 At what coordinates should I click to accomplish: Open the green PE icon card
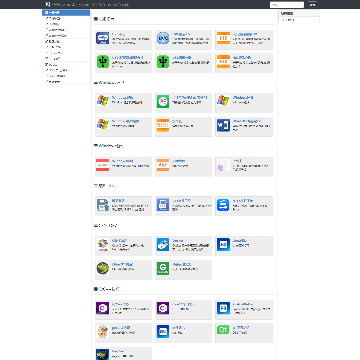pos(163,101)
